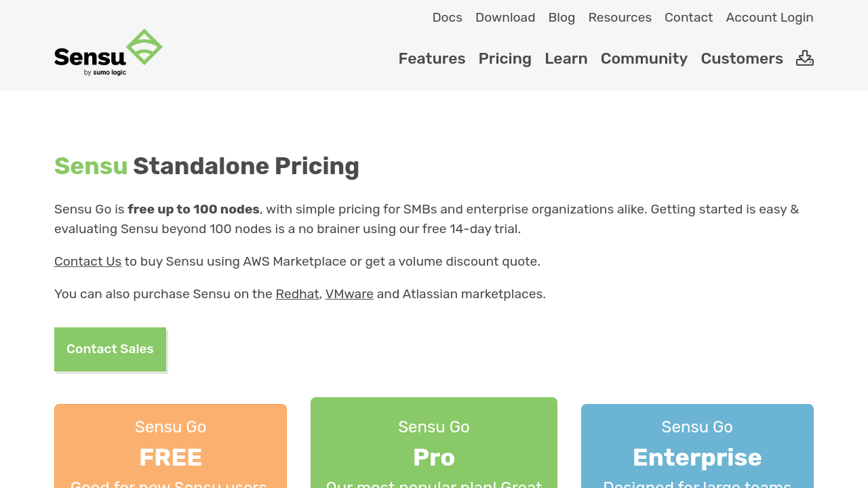Open the Community navigation item
868x488 pixels.
pos(644,59)
